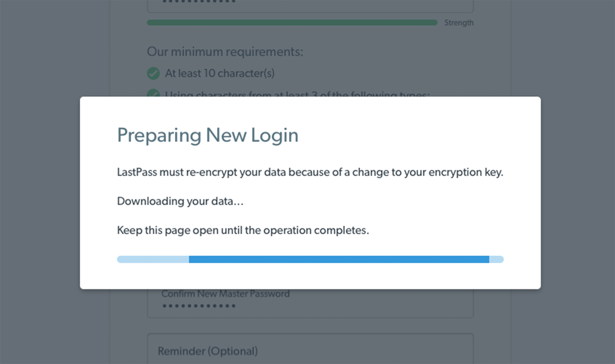Click the 'Strength' label next to the meter
This screenshot has width=615, height=364.
459,23
